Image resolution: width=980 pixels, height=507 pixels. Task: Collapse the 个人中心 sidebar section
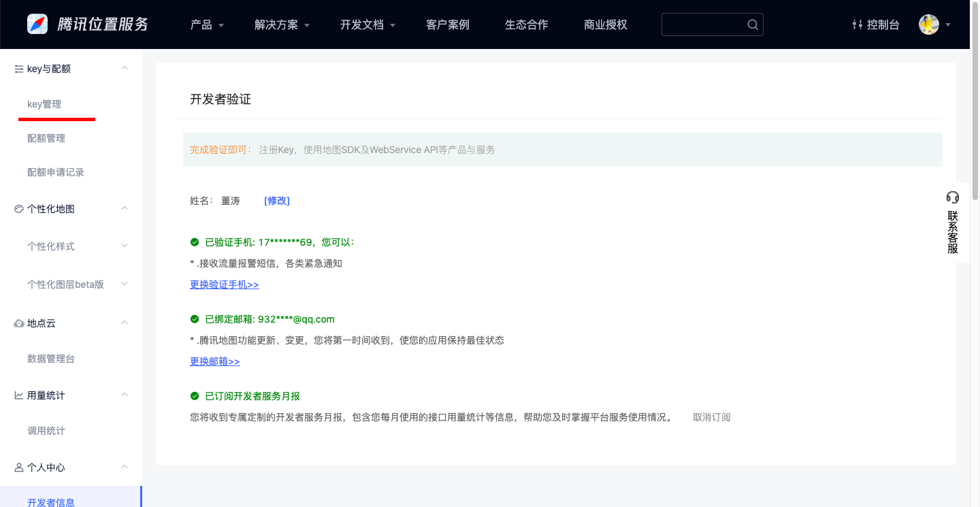[x=125, y=467]
